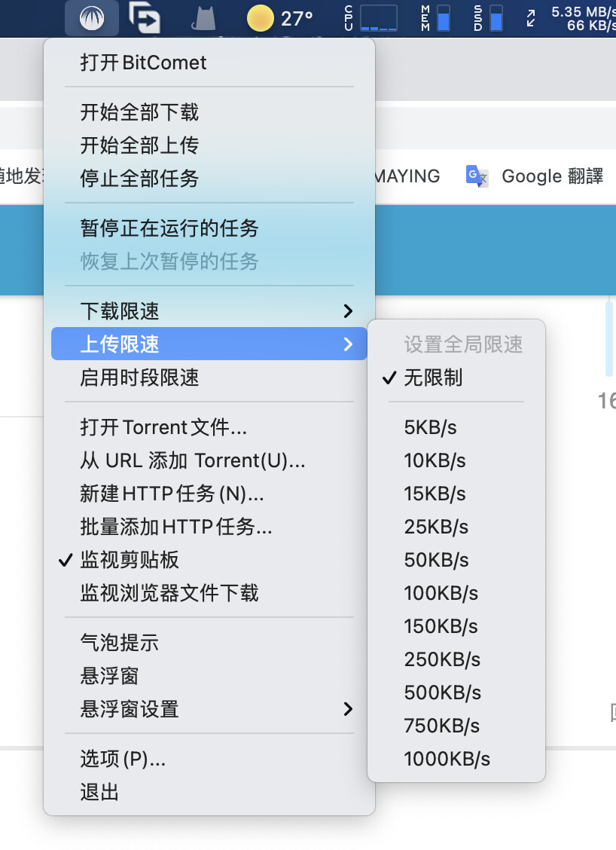Click the network speed indicator in menu bar
The image size is (616, 850).
pyautogui.click(x=571, y=18)
